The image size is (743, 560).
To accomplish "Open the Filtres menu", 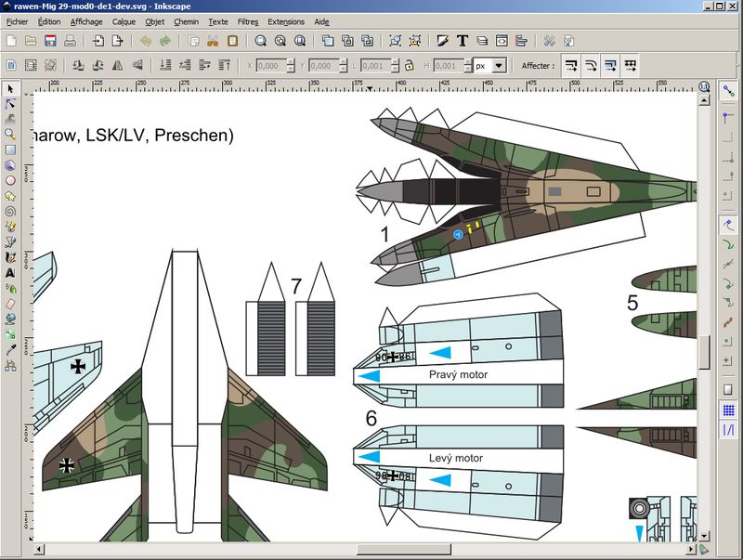I will pyautogui.click(x=248, y=21).
